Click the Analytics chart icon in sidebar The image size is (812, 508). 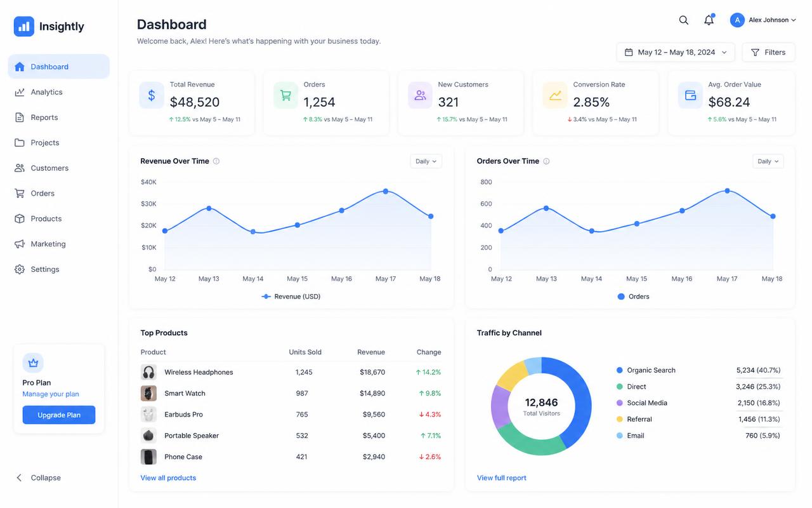[20, 92]
